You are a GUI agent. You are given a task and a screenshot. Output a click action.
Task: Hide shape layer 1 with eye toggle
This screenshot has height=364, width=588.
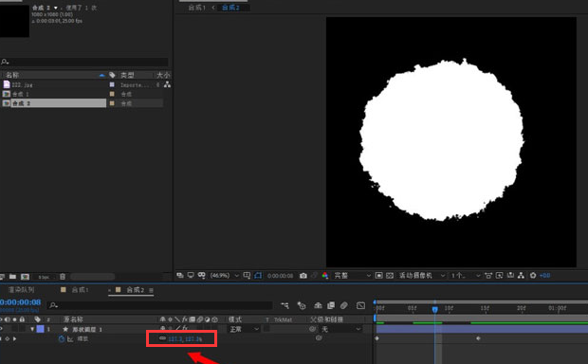[x=1, y=329]
